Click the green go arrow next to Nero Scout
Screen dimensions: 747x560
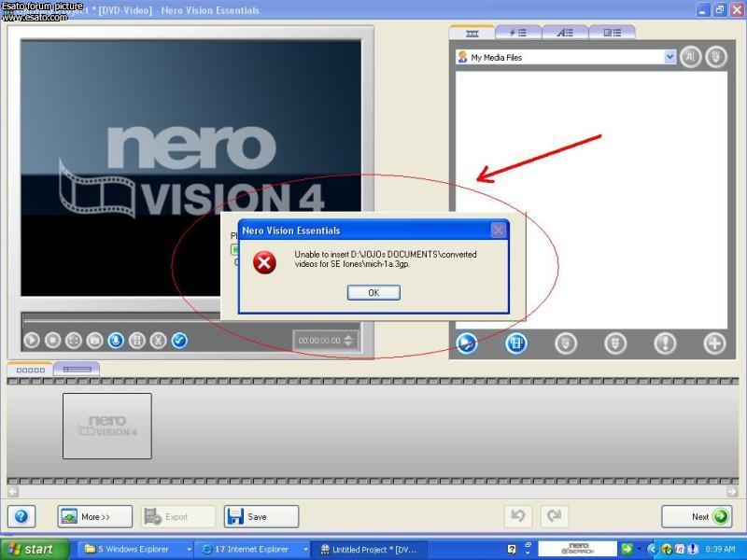(627, 549)
